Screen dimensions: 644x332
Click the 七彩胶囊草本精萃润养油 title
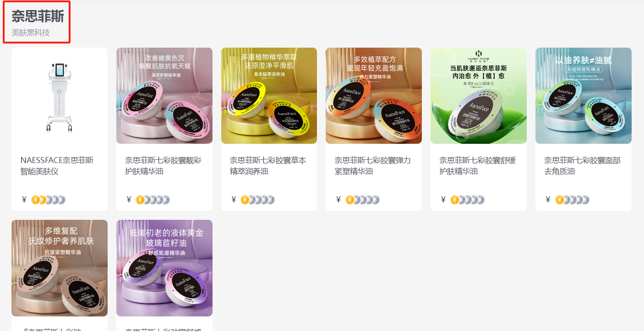(268, 166)
